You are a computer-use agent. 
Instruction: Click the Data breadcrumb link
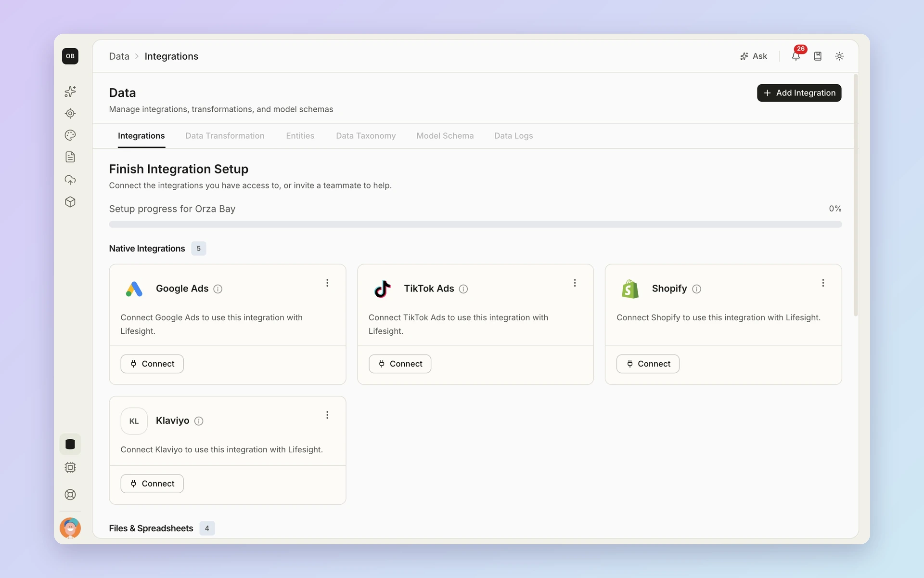(119, 56)
